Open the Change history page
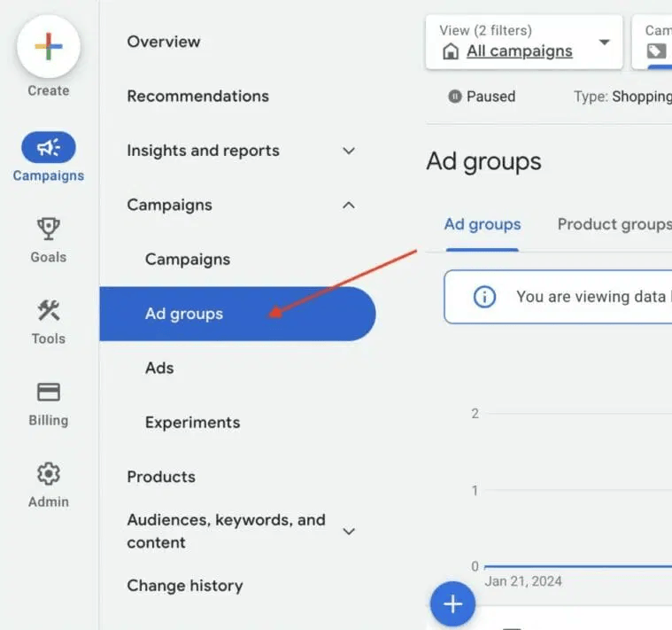 tap(184, 586)
